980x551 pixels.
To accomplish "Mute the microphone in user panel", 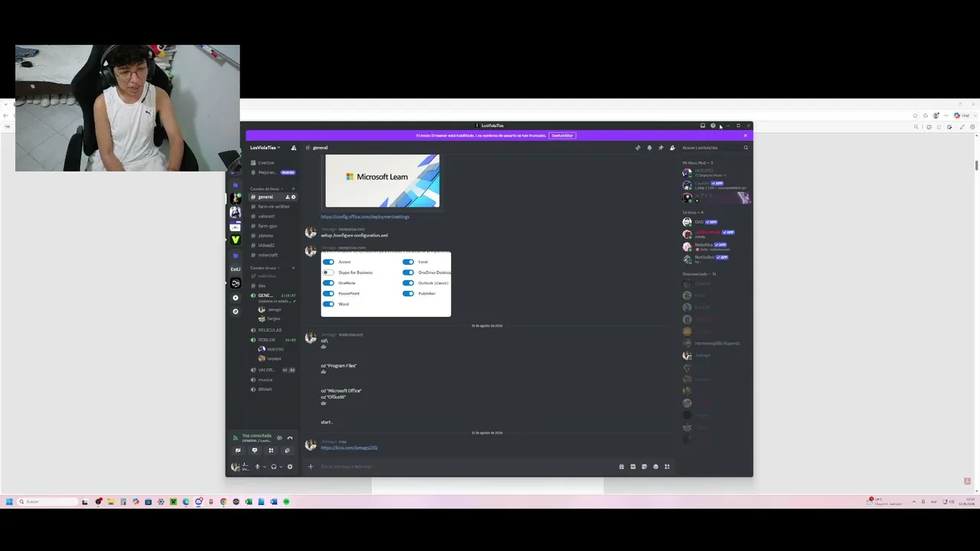I will [257, 467].
